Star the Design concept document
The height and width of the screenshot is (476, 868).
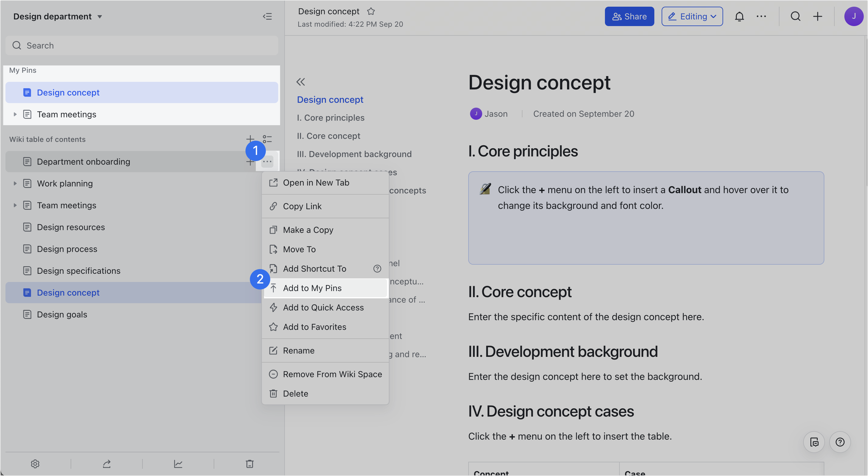pyautogui.click(x=371, y=12)
